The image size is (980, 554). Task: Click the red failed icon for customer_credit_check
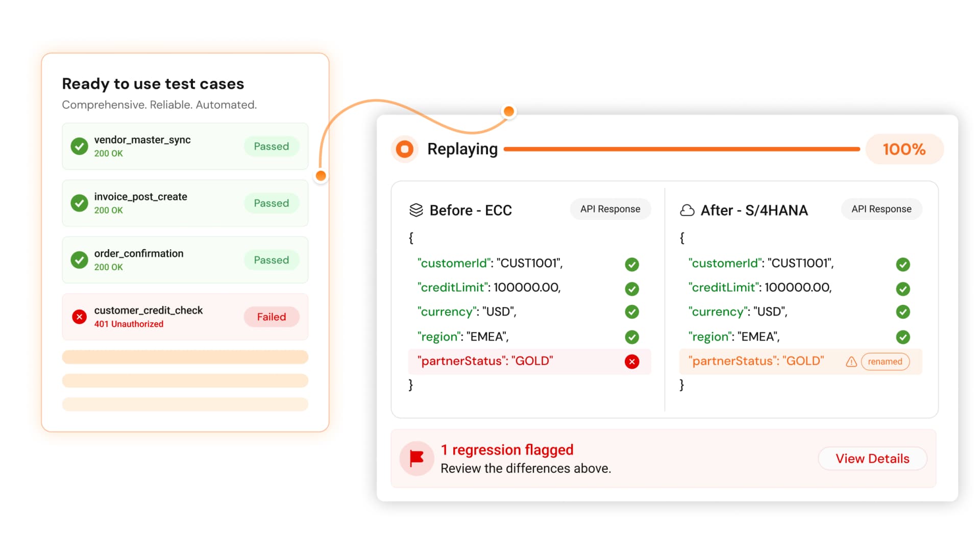(79, 317)
